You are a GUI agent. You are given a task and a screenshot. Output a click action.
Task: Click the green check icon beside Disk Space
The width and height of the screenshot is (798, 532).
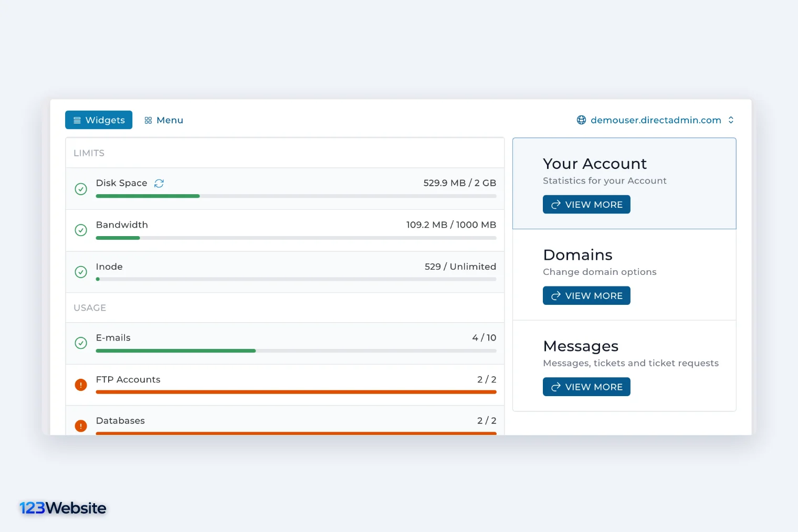[x=81, y=189]
